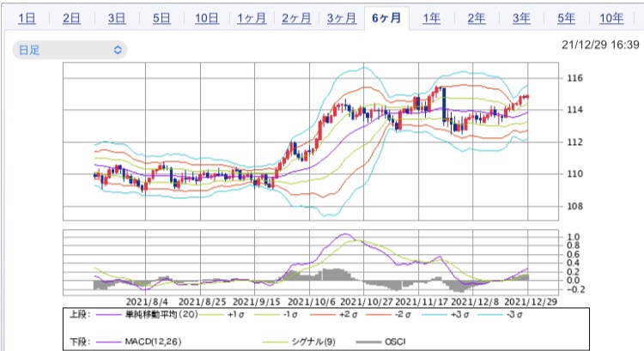Click the -1σ legend entry
The height and width of the screenshot is (351, 644).
click(290, 315)
